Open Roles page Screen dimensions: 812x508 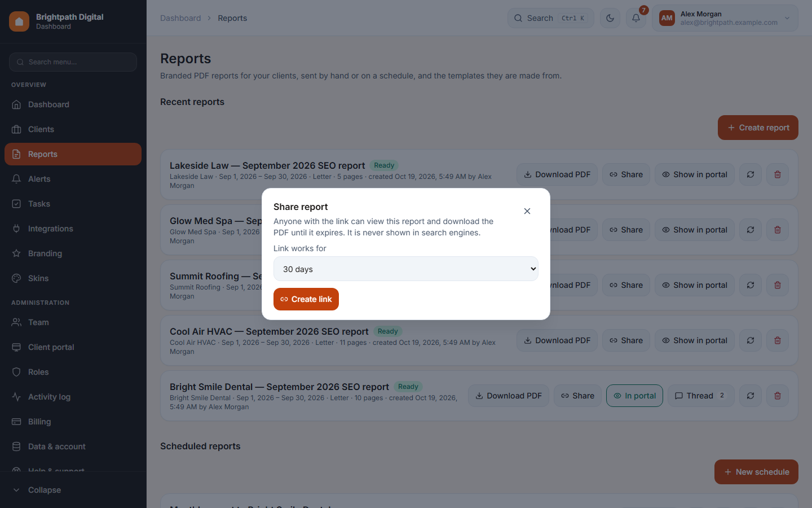tap(73, 372)
